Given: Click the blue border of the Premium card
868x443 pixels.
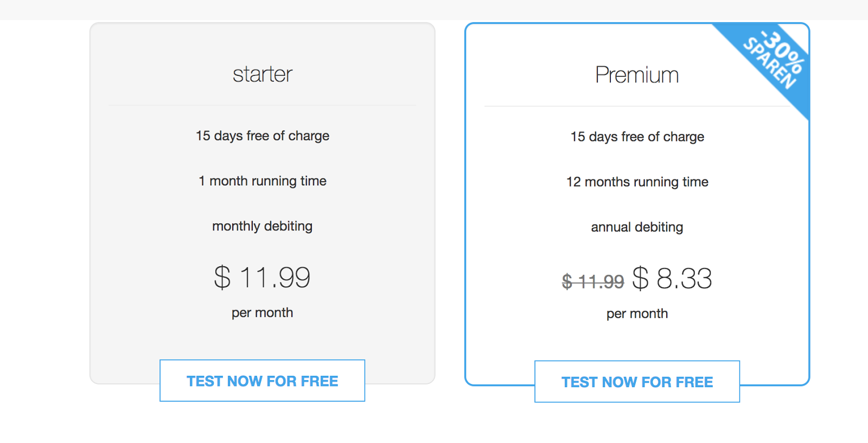Looking at the screenshot, I should pyautogui.click(x=465, y=217).
